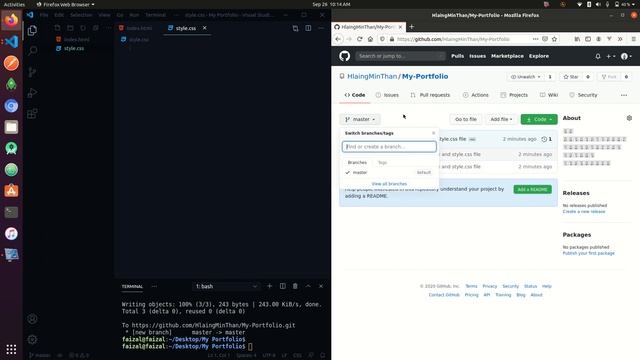Open VS Code Accounts icon in activity bar
The height and width of the screenshot is (360, 640).
[x=32, y=319]
